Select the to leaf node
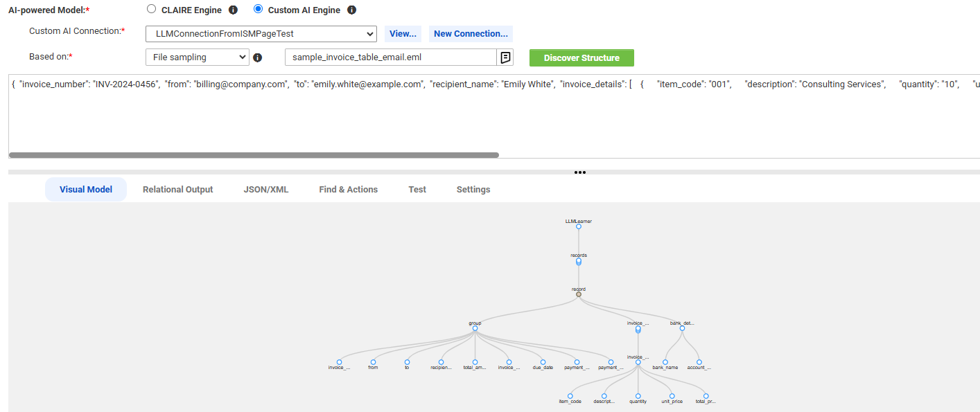This screenshot has height=412, width=980. (x=407, y=361)
